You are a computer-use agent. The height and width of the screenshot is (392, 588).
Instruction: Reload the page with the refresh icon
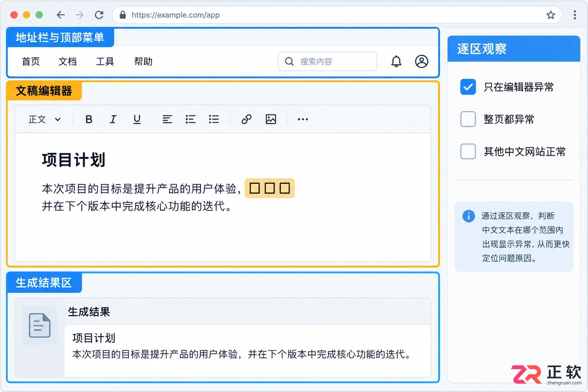[x=99, y=15]
